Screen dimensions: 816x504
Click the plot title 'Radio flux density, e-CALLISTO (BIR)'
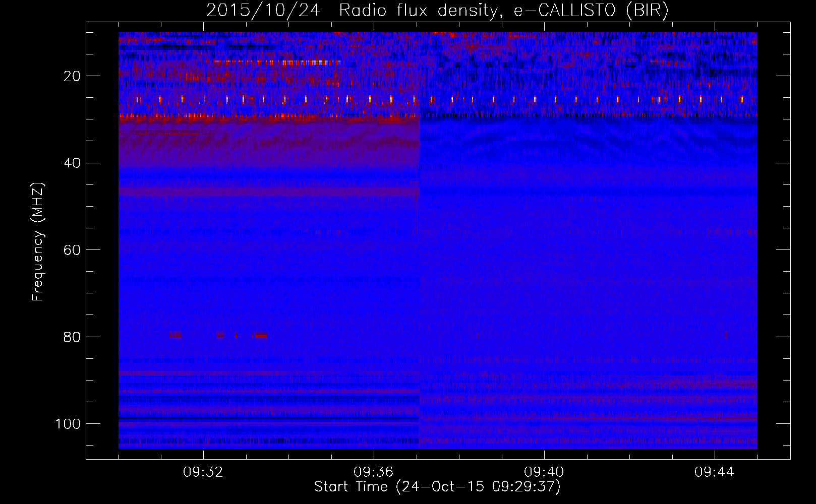tap(503, 11)
